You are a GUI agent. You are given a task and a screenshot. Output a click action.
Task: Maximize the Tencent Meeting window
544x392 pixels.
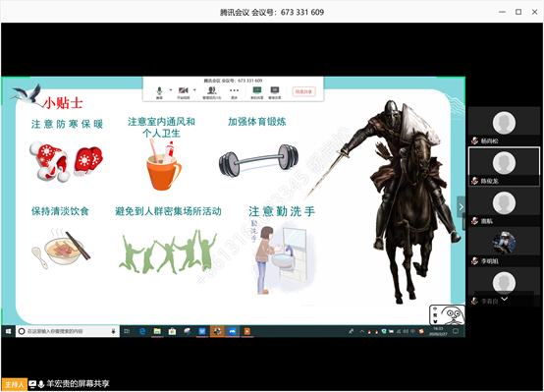pos(518,12)
